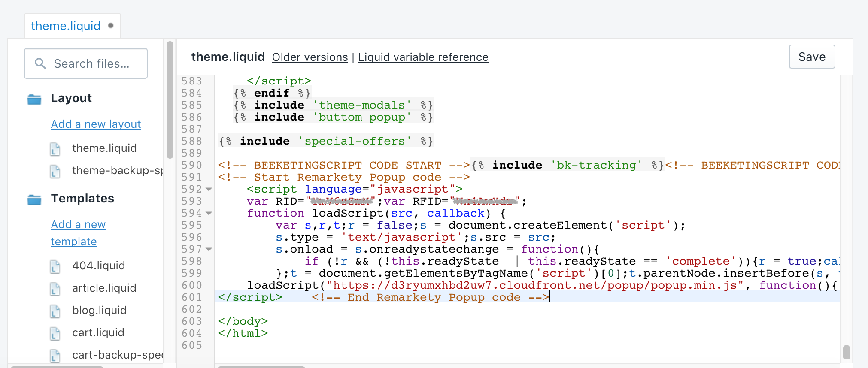868x368 pixels.
Task: Open the theme-backup layout file
Action: pyautogui.click(x=118, y=170)
